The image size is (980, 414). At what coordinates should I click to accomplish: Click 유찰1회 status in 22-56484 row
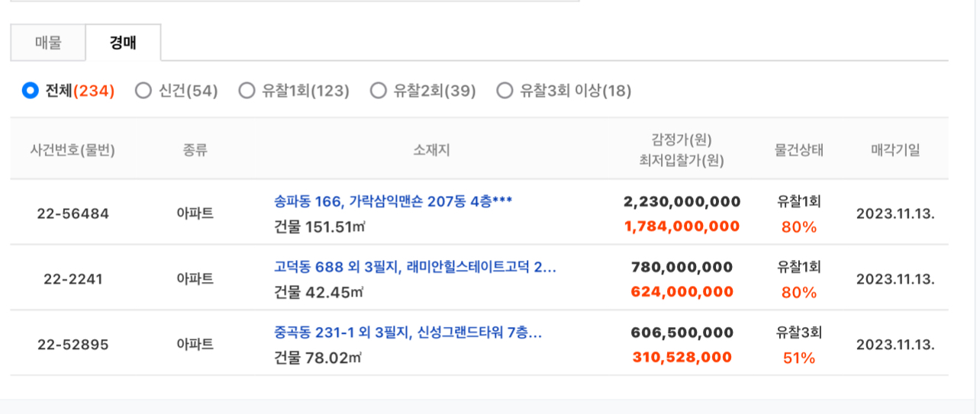tap(798, 201)
